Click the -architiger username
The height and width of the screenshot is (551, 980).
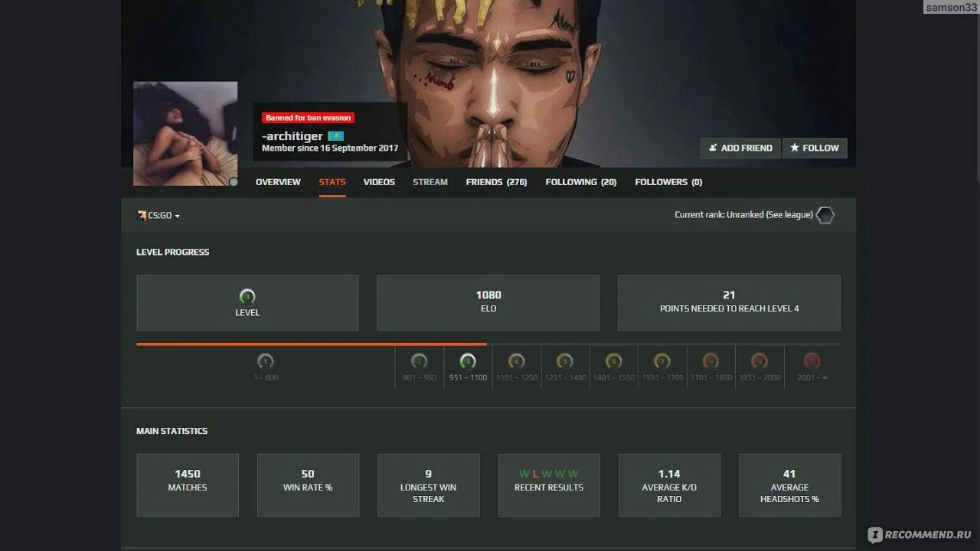pyautogui.click(x=292, y=136)
